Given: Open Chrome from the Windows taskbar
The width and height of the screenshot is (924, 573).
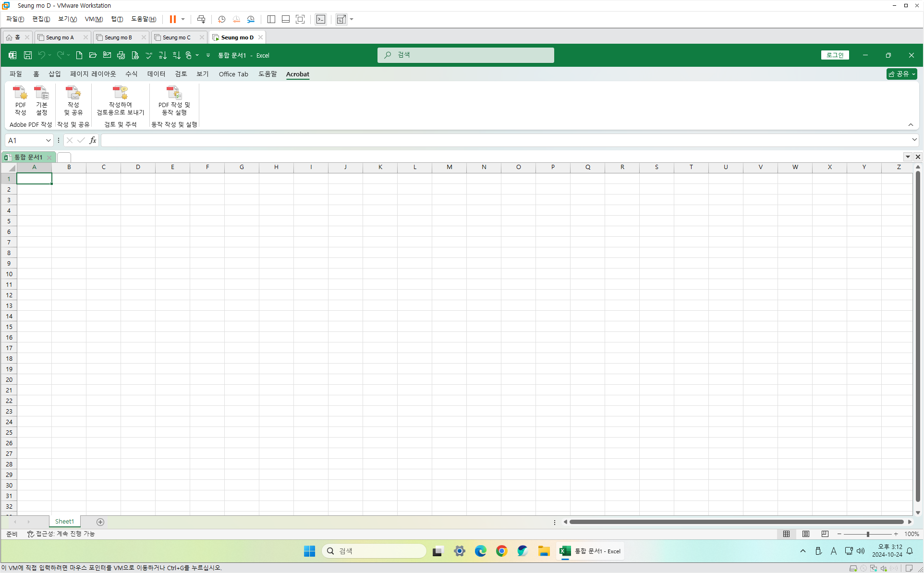Looking at the screenshot, I should (x=501, y=551).
